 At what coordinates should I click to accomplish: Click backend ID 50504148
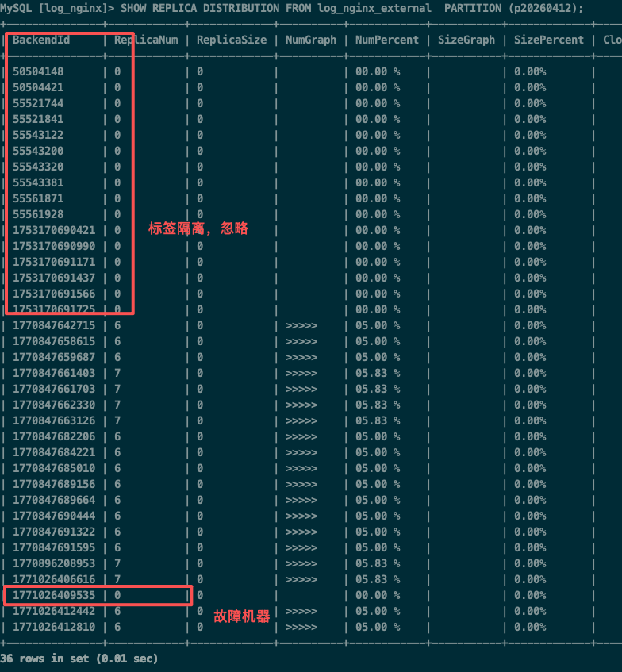coord(38,71)
